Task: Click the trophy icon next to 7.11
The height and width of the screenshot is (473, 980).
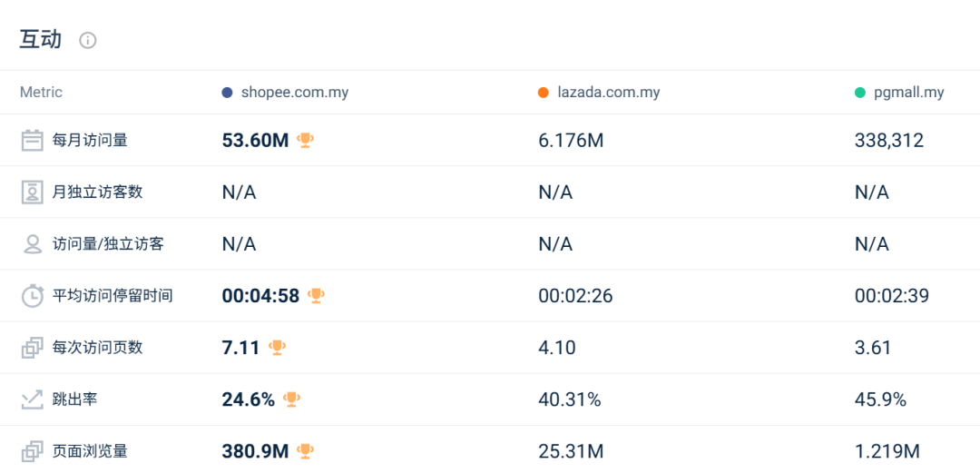Action: (x=277, y=347)
